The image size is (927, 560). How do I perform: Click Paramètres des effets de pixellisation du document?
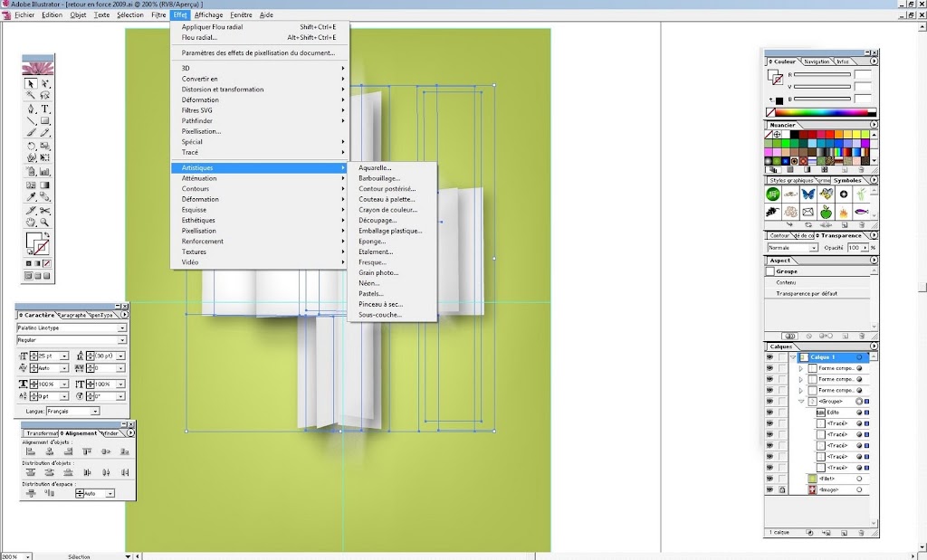pos(260,52)
